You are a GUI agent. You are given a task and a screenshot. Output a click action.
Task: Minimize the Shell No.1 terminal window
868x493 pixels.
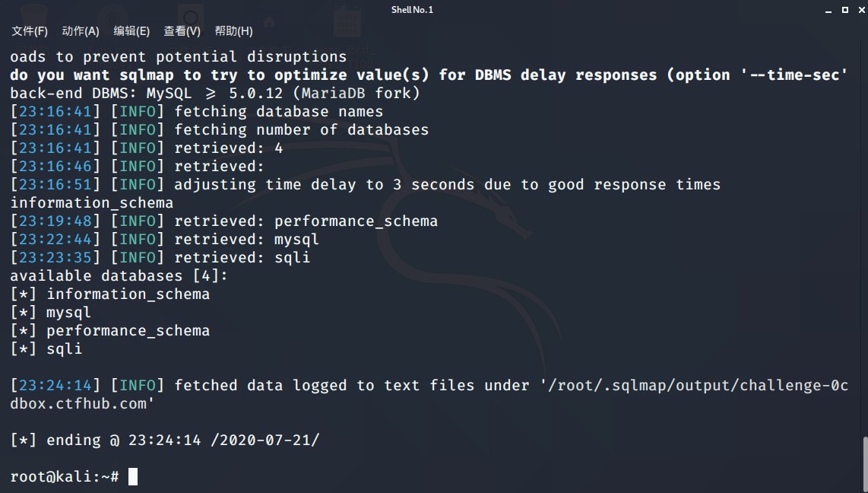pyautogui.click(x=828, y=10)
